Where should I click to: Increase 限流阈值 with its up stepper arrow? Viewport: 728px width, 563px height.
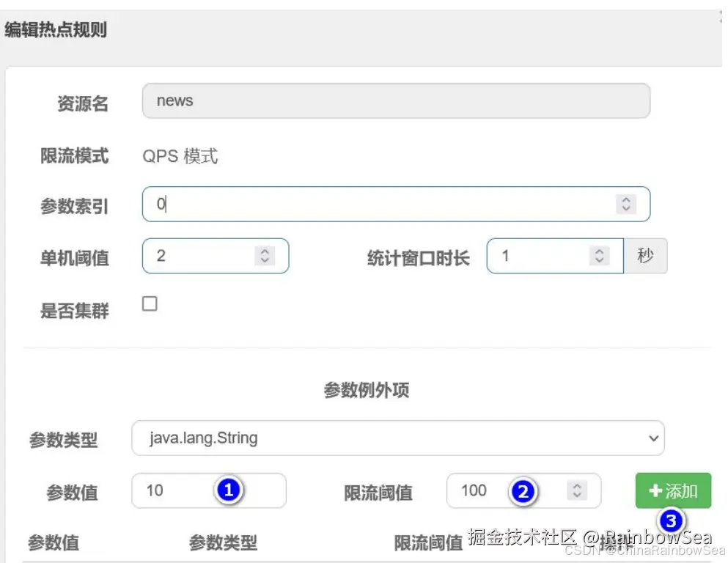(578, 487)
